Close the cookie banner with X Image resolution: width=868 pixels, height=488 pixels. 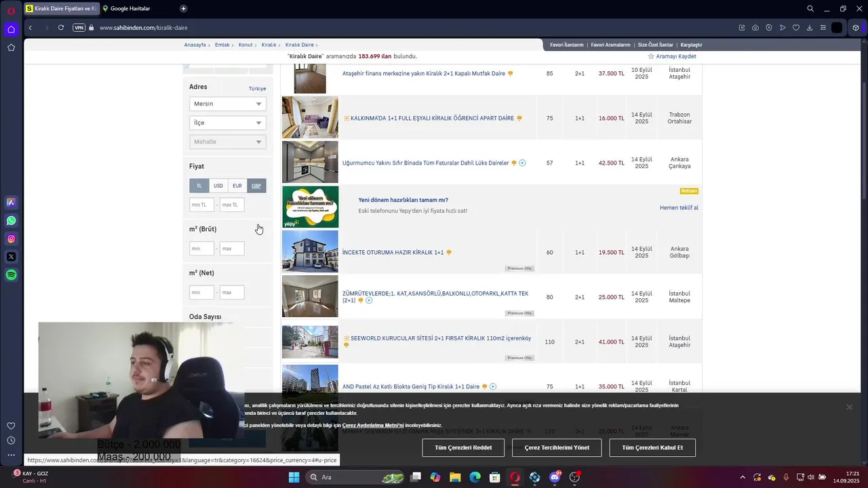(x=849, y=407)
